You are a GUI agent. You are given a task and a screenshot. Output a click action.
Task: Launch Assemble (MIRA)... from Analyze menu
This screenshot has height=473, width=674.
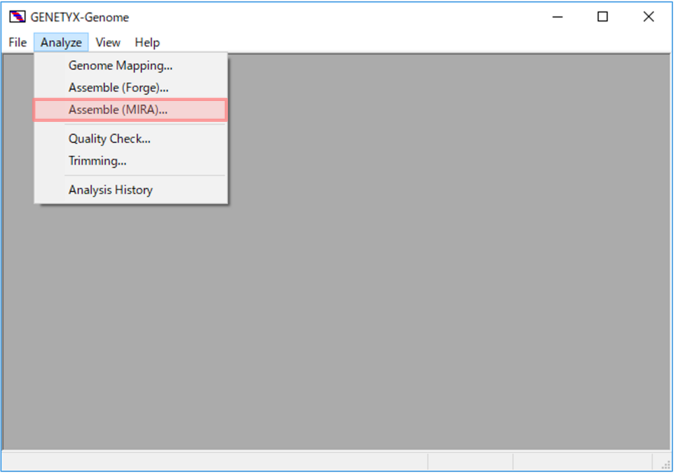(131, 110)
